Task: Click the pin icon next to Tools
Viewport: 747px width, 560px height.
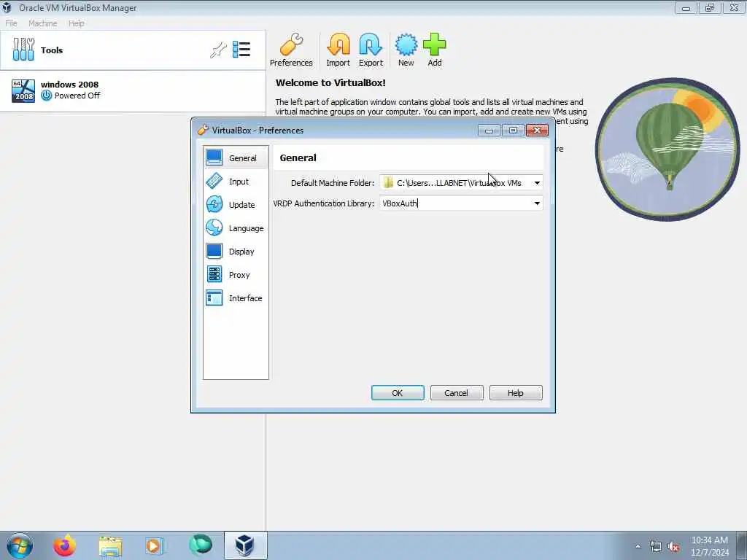Action: click(x=218, y=50)
